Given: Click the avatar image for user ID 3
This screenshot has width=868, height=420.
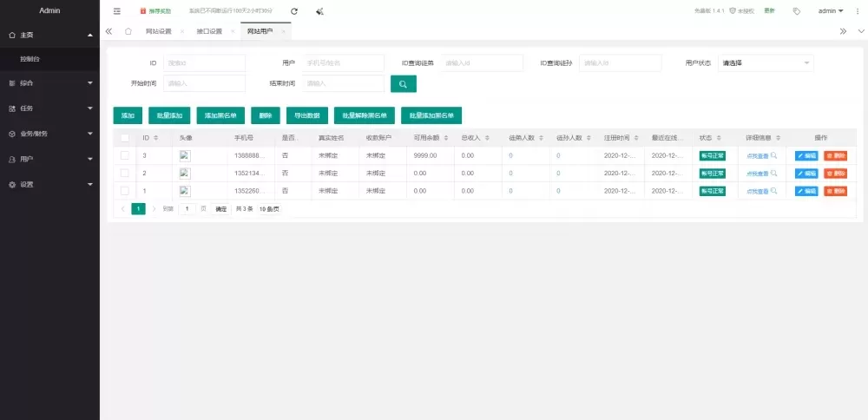Looking at the screenshot, I should point(185,155).
